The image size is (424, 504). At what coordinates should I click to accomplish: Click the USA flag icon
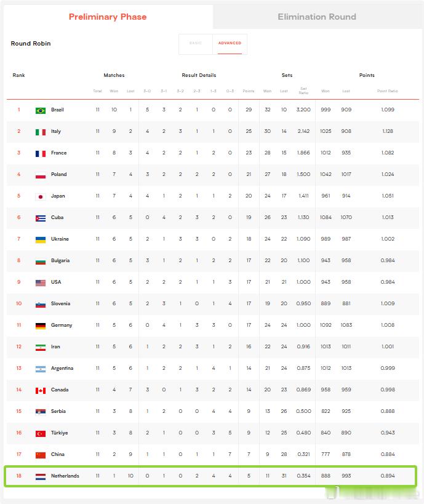coord(41,283)
